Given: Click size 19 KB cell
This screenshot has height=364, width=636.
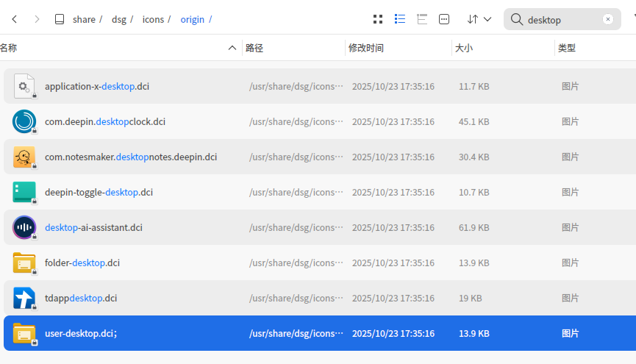Looking at the screenshot, I should click(470, 299).
